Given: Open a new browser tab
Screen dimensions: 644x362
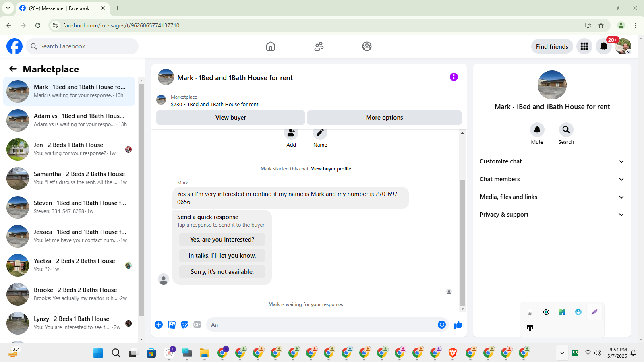Looking at the screenshot, I should (x=118, y=8).
